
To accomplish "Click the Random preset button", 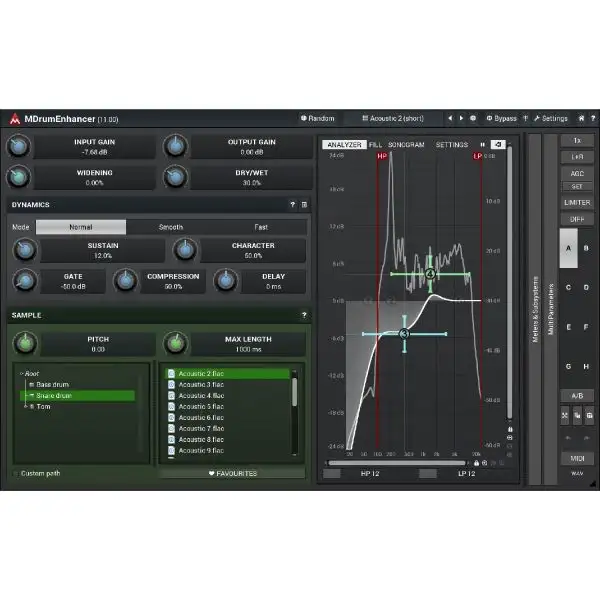I will click(317, 119).
